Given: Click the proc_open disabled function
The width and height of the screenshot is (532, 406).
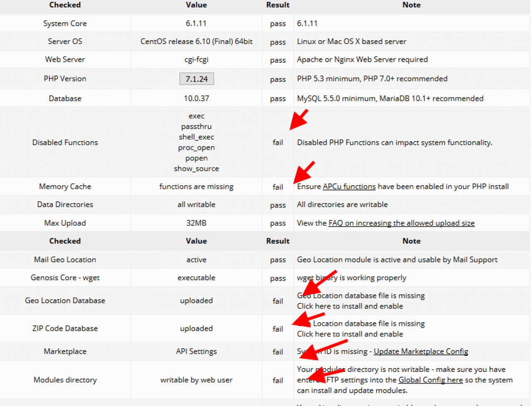Looking at the screenshot, I should (x=196, y=147).
